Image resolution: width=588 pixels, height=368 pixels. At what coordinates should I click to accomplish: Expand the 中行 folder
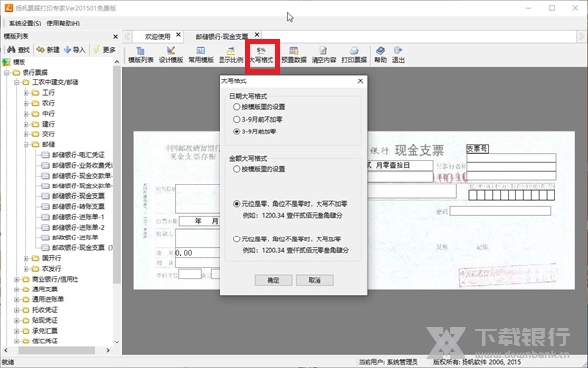click(x=25, y=114)
